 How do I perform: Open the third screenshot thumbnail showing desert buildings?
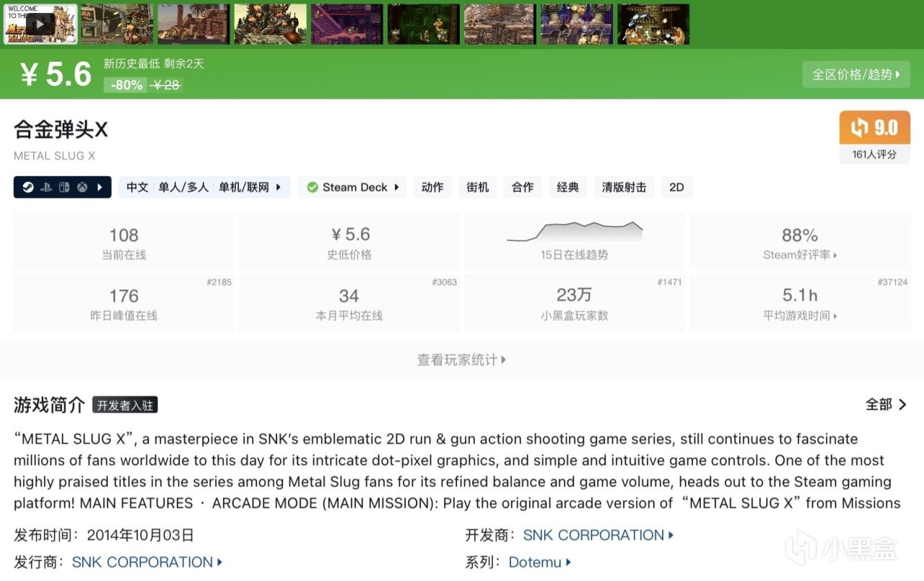pos(193,24)
